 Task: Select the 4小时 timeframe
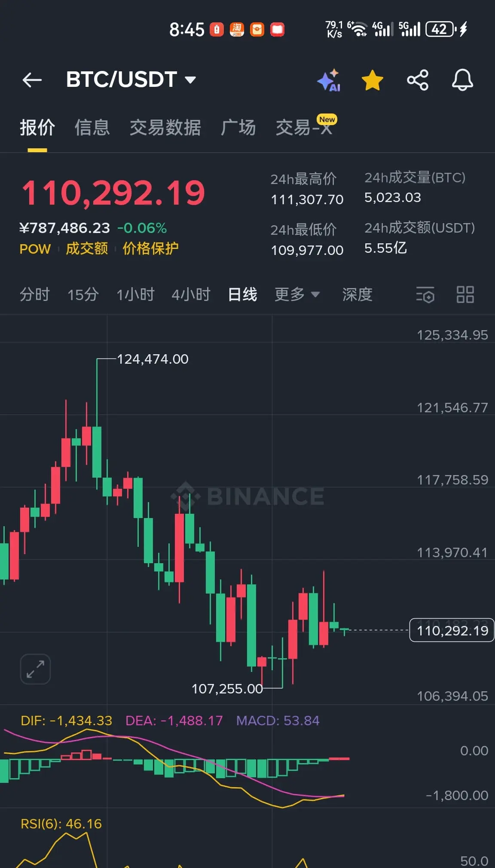[x=191, y=294]
